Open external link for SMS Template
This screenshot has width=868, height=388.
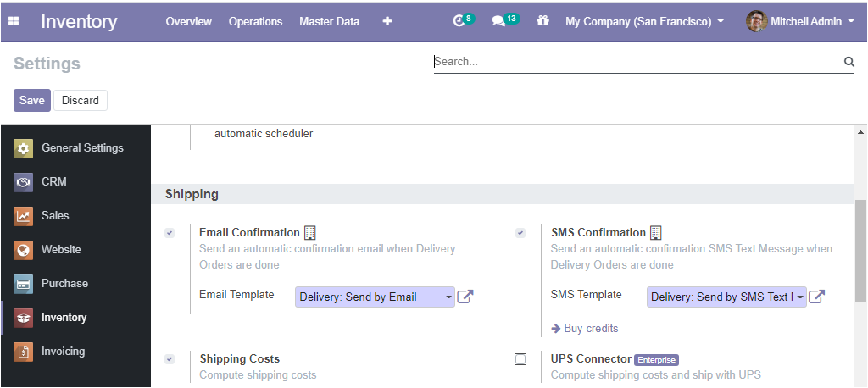pyautogui.click(x=817, y=297)
